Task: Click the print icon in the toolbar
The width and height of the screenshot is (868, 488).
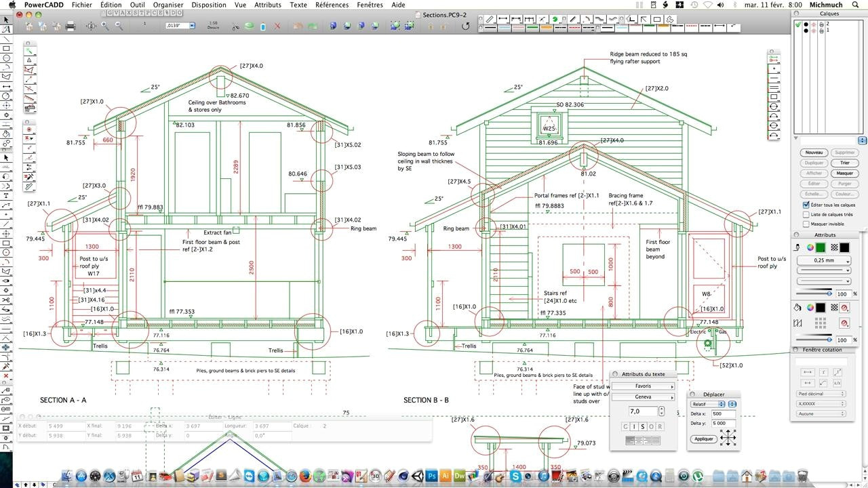Action: [x=71, y=26]
